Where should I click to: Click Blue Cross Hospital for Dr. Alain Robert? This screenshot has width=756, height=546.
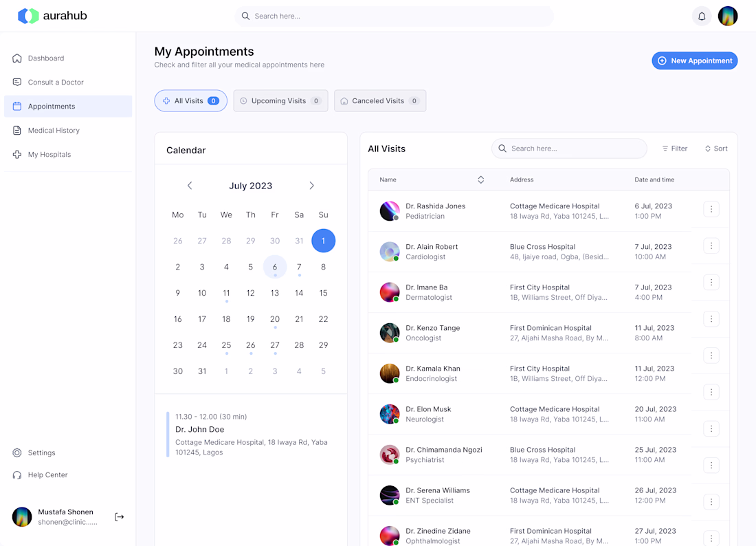point(542,247)
